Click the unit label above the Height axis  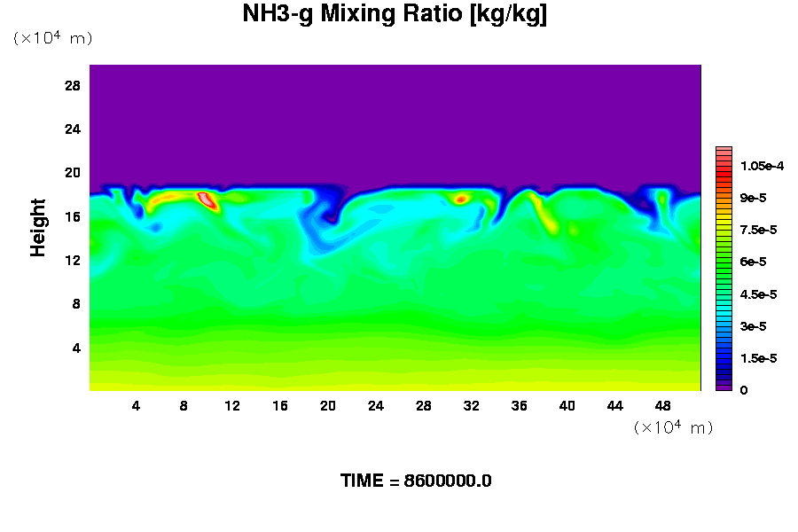(x=53, y=38)
